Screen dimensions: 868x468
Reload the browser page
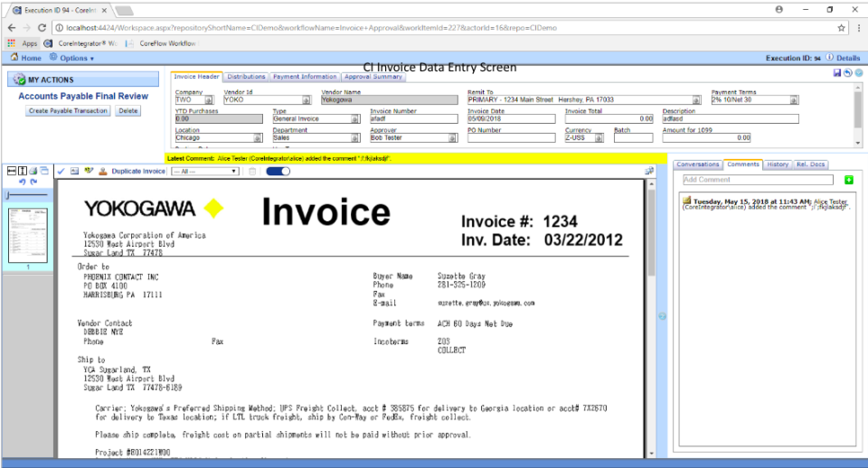coord(42,28)
